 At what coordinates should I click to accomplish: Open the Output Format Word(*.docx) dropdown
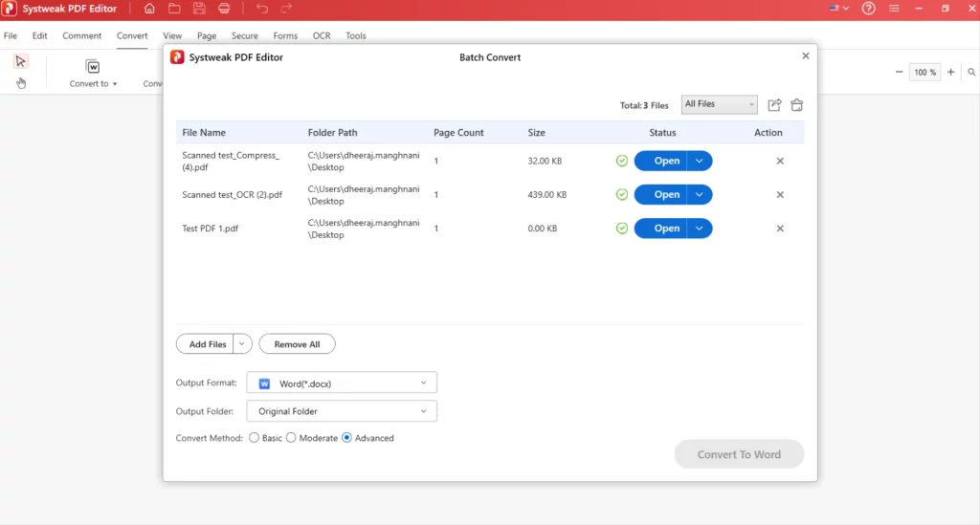coord(342,383)
